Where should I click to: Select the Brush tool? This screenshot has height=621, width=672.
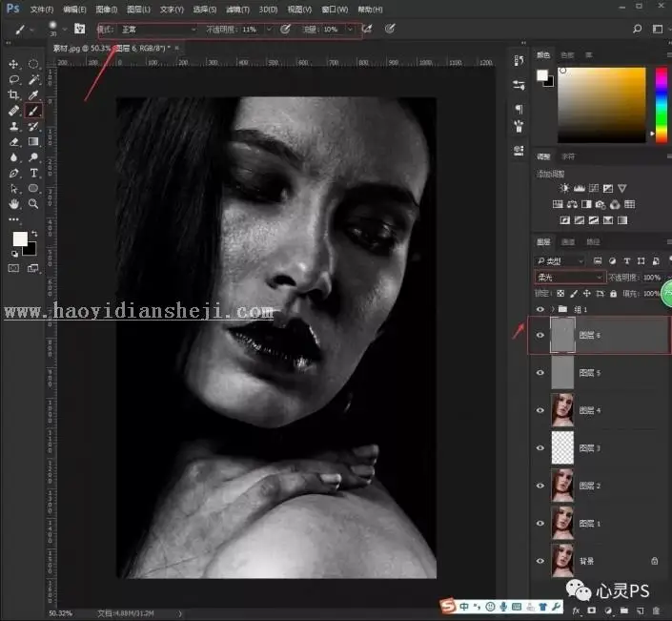[x=33, y=111]
